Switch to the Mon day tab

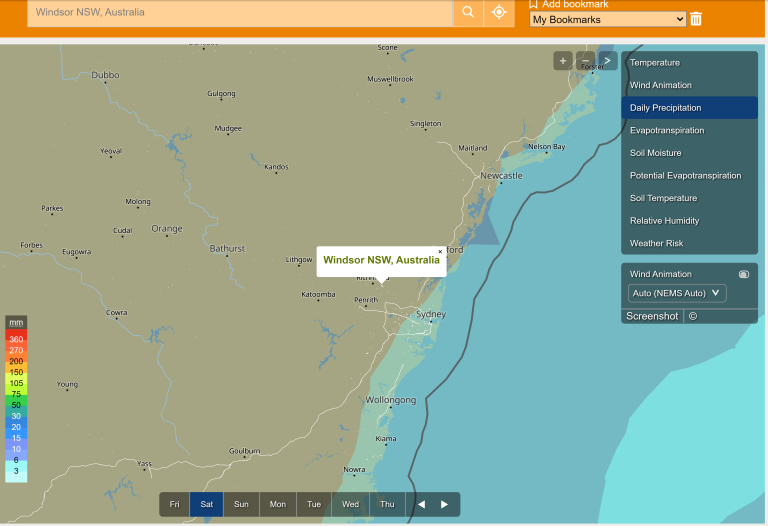(x=278, y=504)
